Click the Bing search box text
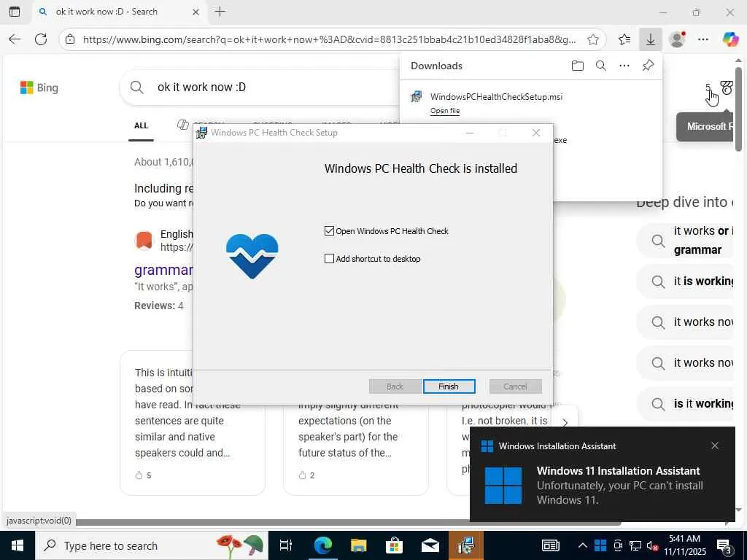This screenshot has width=747, height=560. pos(201,87)
